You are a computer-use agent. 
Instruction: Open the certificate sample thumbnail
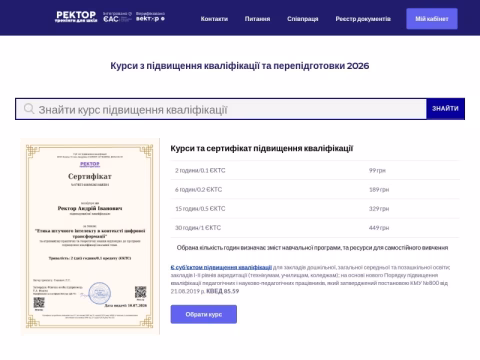point(90,236)
